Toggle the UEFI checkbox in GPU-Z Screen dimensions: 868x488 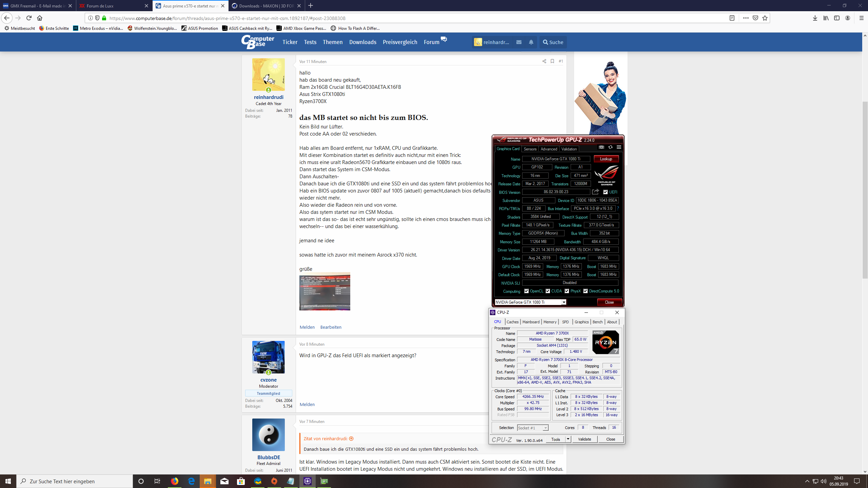(x=606, y=192)
